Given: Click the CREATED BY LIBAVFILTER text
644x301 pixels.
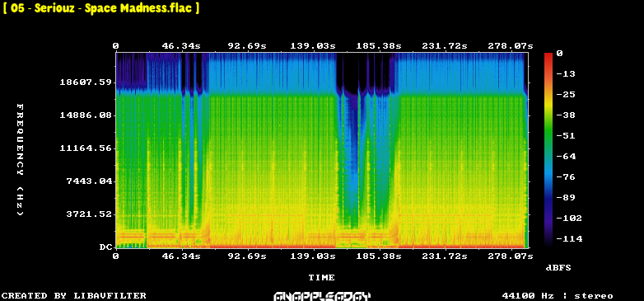Looking at the screenshot, I should [x=74, y=296].
